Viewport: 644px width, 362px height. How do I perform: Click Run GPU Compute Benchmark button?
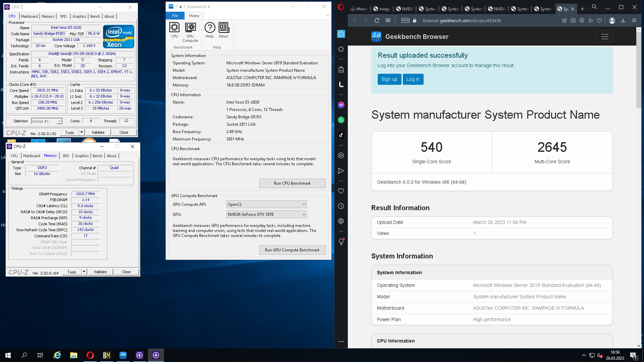292,250
